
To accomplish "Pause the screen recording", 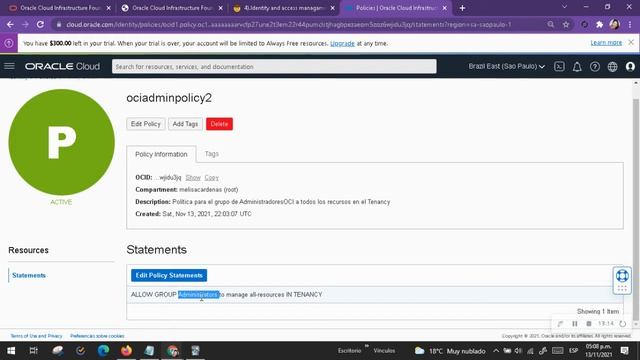I will (x=575, y=324).
